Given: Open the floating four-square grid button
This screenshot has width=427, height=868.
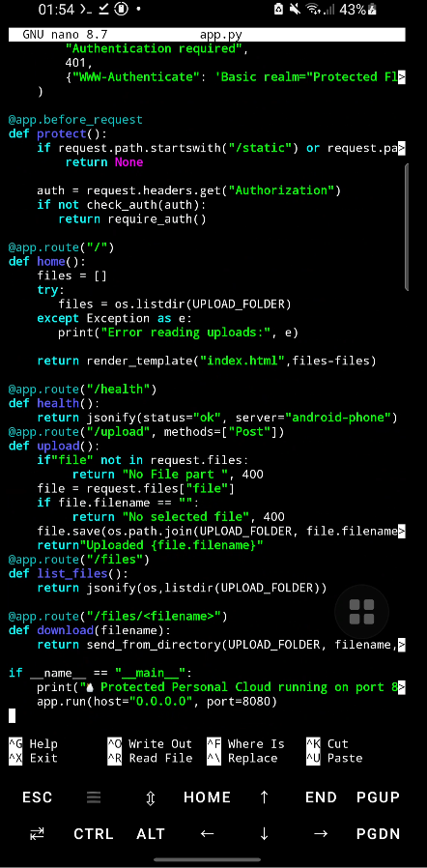Looking at the screenshot, I should [361, 612].
